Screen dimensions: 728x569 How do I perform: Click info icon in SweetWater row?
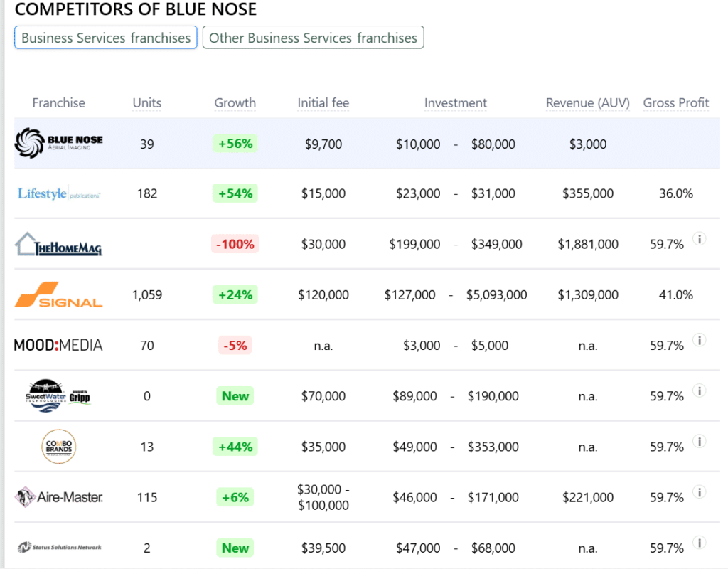[700, 390]
